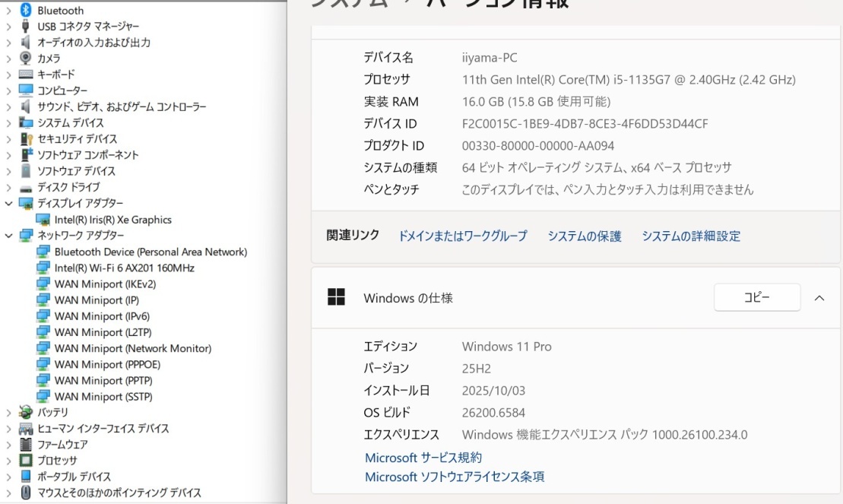The height and width of the screenshot is (504, 843).
Task: Click the camera (カメラ) device icon
Action: (26, 59)
